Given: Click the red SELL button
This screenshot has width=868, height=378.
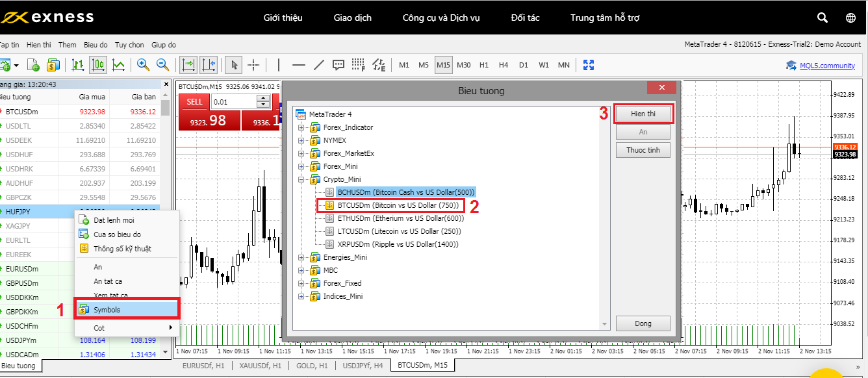Looking at the screenshot, I should 194,102.
